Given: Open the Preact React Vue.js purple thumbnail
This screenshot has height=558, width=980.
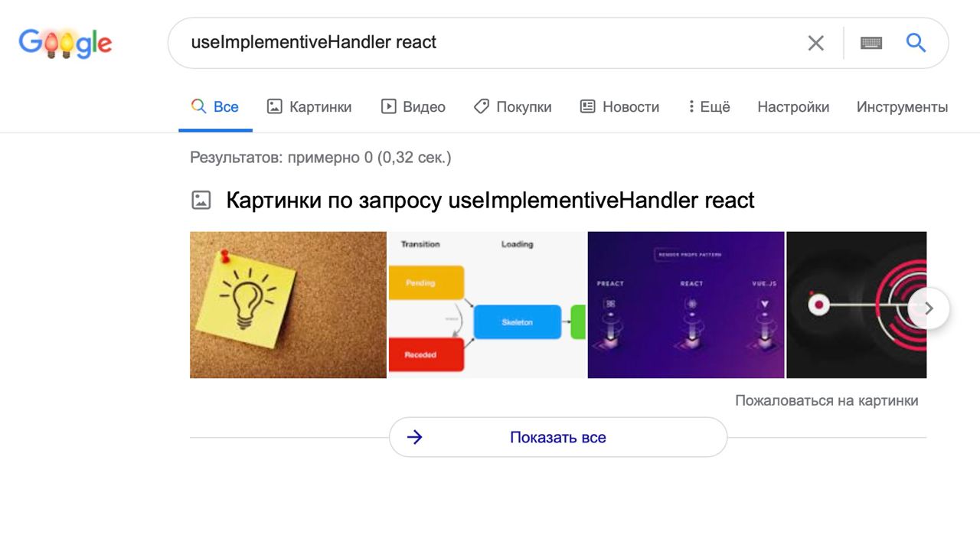Looking at the screenshot, I should [686, 305].
